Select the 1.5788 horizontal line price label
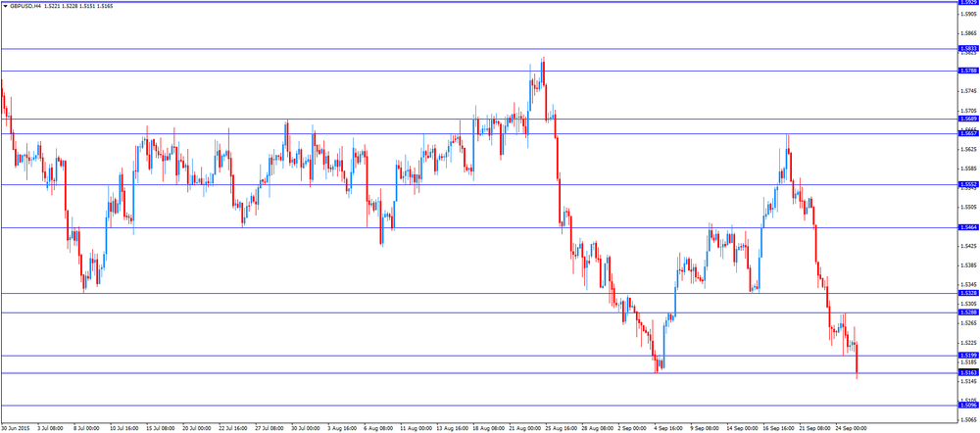Screen dimensions: 980x433 tap(967, 71)
